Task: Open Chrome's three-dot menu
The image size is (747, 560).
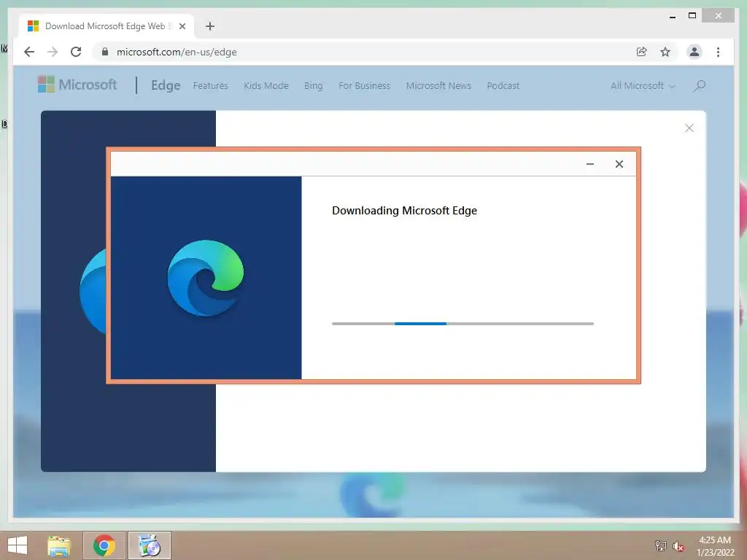Action: [x=718, y=52]
